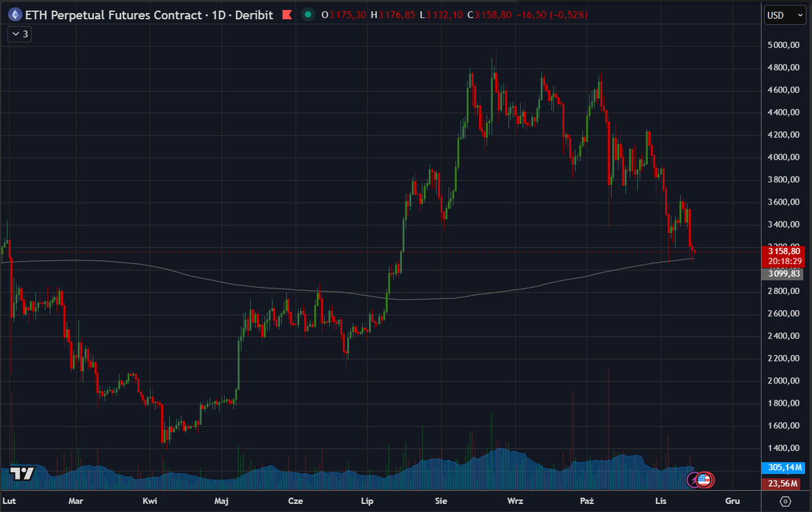Click the Mar month label on the time axis
This screenshot has width=812, height=512.
[x=76, y=501]
